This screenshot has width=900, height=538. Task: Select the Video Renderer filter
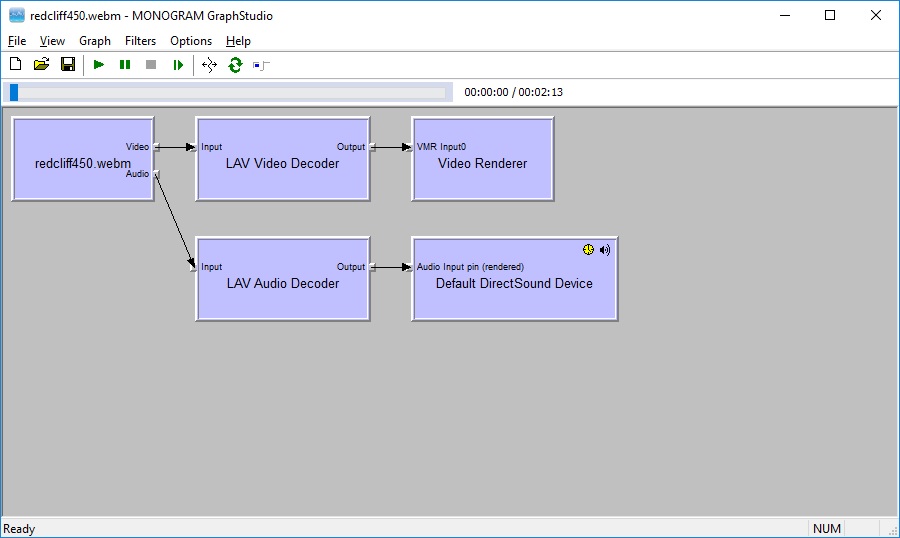pyautogui.click(x=483, y=159)
